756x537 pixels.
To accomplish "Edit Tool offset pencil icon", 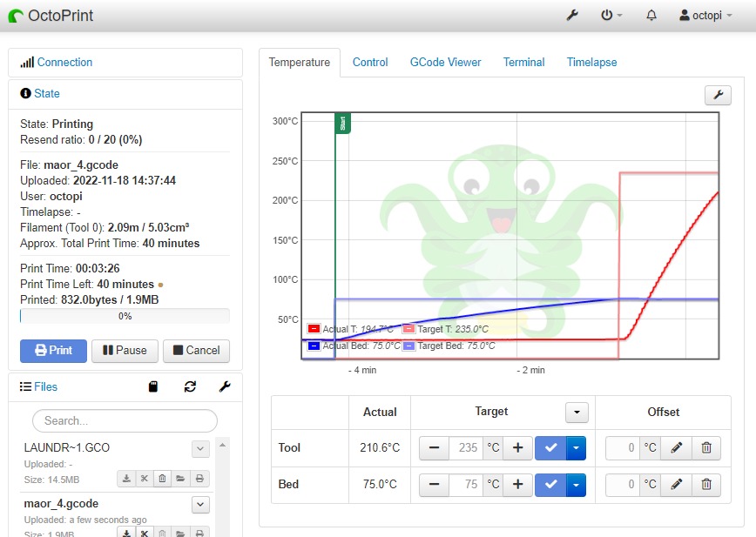I will point(677,448).
